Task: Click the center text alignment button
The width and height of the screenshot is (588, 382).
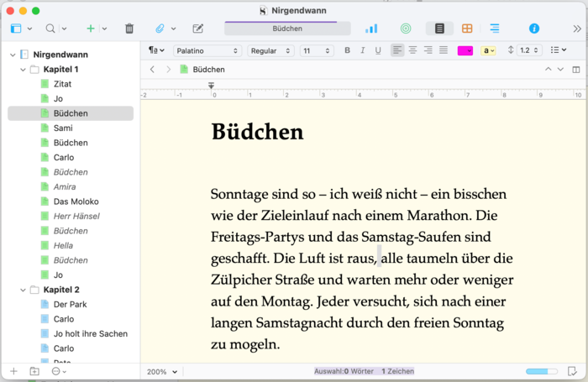Action: click(x=412, y=50)
